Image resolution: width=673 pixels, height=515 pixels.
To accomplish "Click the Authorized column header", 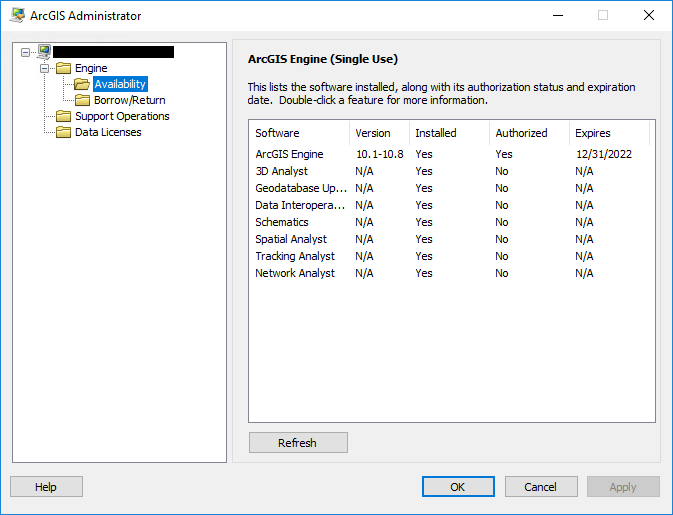I will click(x=529, y=133).
